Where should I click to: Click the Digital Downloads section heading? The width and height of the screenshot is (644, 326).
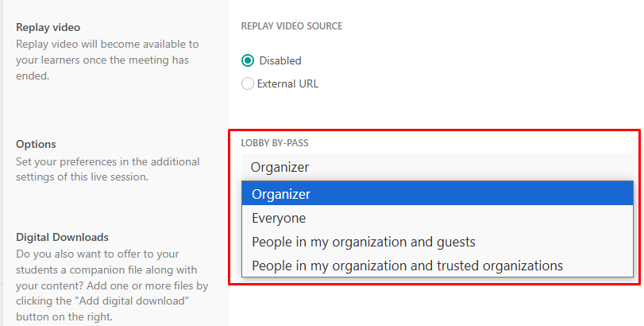(x=62, y=237)
